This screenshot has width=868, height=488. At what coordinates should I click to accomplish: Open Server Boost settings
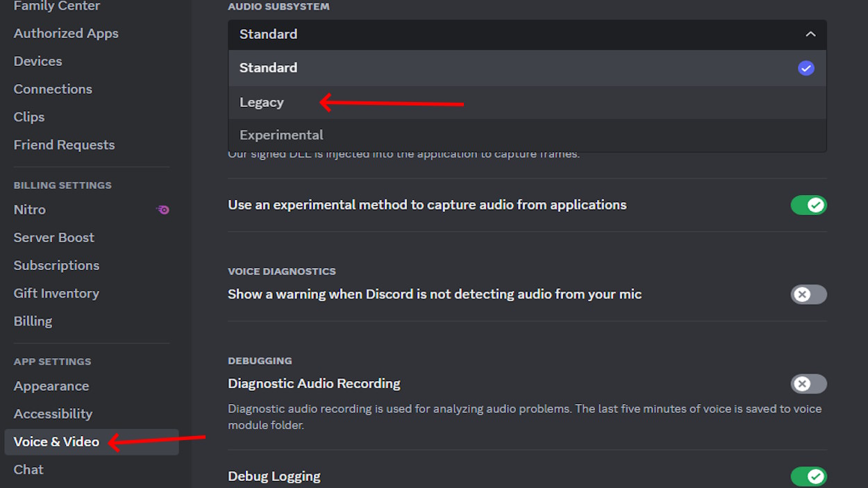[53, 237]
